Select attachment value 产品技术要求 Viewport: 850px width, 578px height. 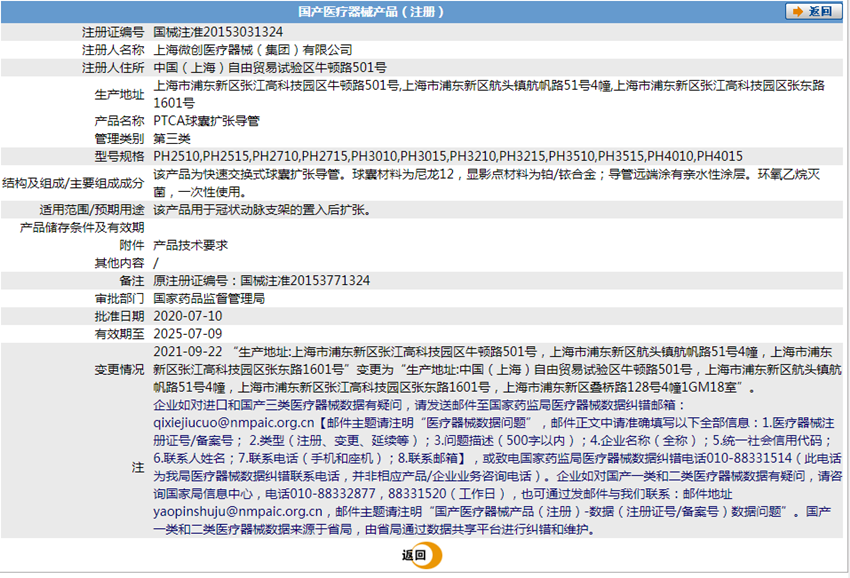click(190, 246)
